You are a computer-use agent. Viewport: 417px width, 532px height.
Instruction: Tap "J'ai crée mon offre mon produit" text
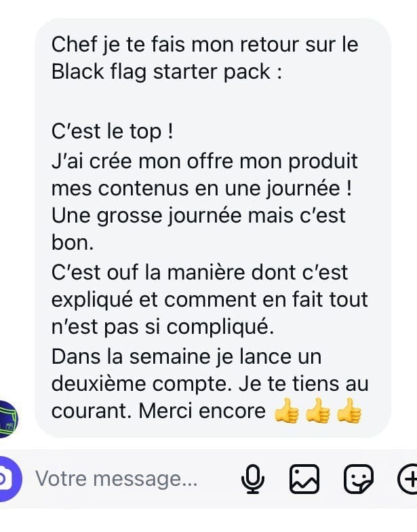(205, 161)
